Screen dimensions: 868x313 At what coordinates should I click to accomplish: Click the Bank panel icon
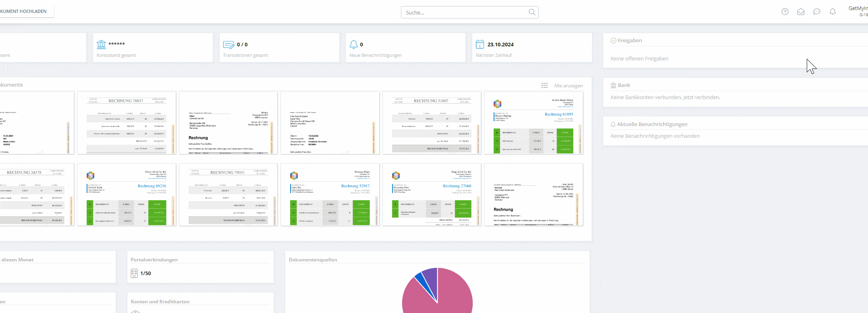(613, 85)
